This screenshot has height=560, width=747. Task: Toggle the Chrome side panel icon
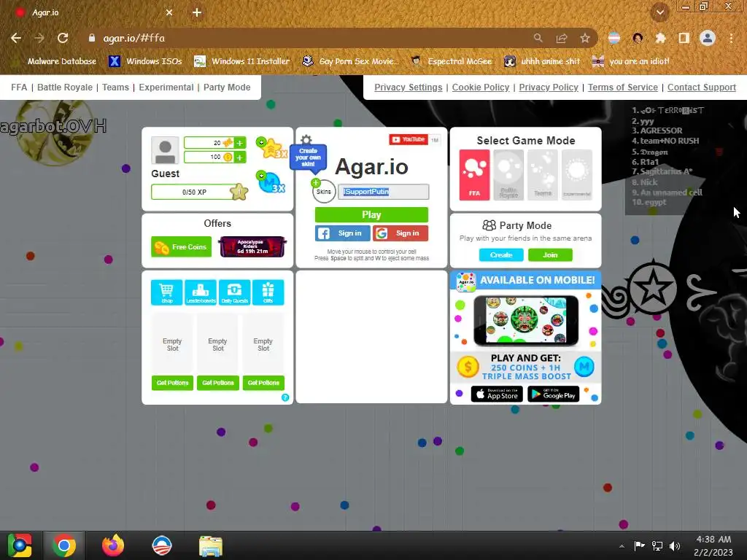click(x=684, y=38)
